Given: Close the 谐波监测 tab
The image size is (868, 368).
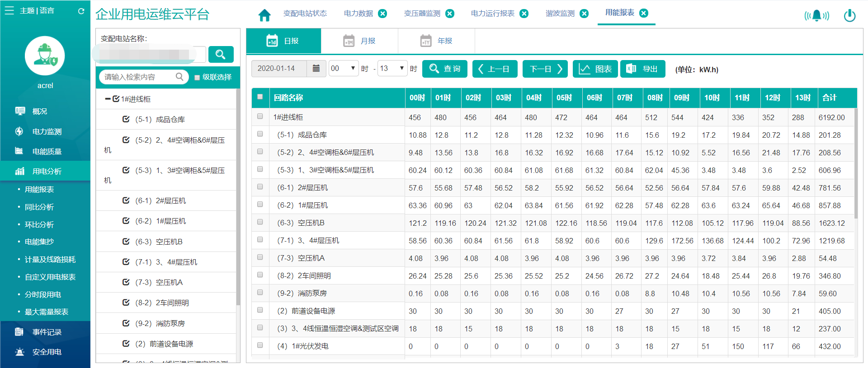Looking at the screenshot, I should tap(584, 14).
